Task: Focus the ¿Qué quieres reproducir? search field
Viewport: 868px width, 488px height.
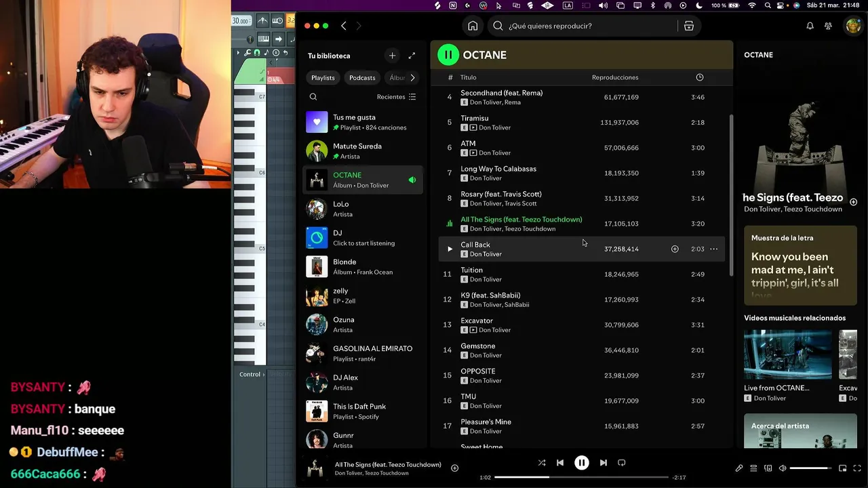Action: coord(583,26)
